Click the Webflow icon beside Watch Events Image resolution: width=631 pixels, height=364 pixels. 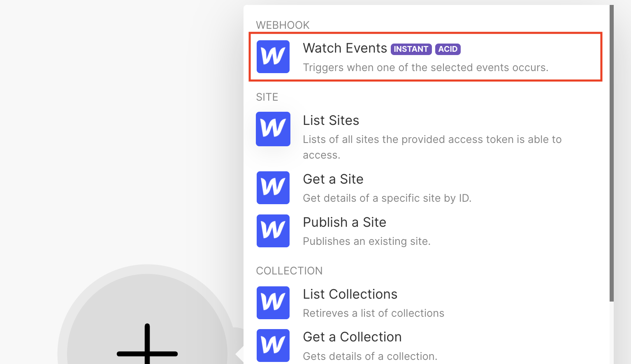click(273, 57)
